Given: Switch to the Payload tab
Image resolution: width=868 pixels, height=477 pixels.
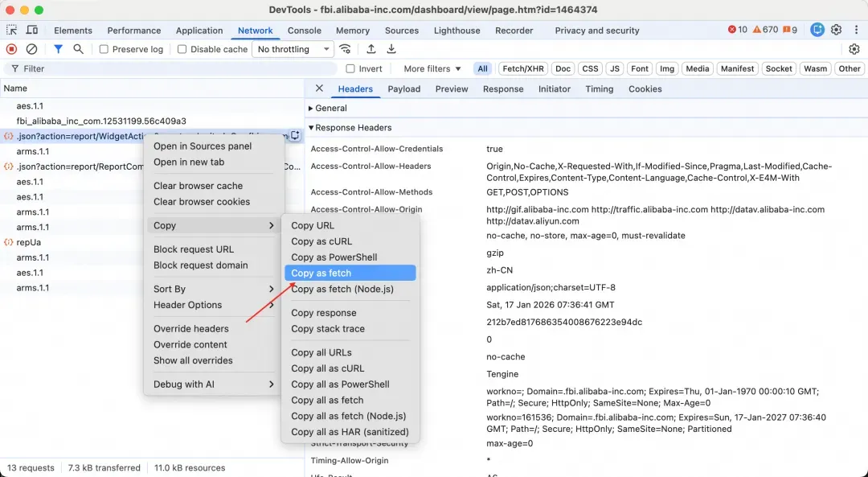Looking at the screenshot, I should pos(403,88).
